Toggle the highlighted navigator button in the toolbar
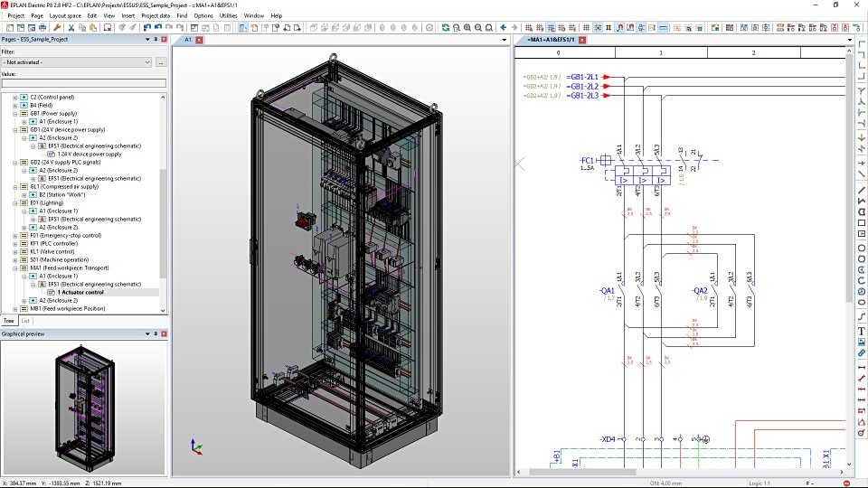Screen dimensions: 868x488 pyautogui.click(x=242, y=27)
